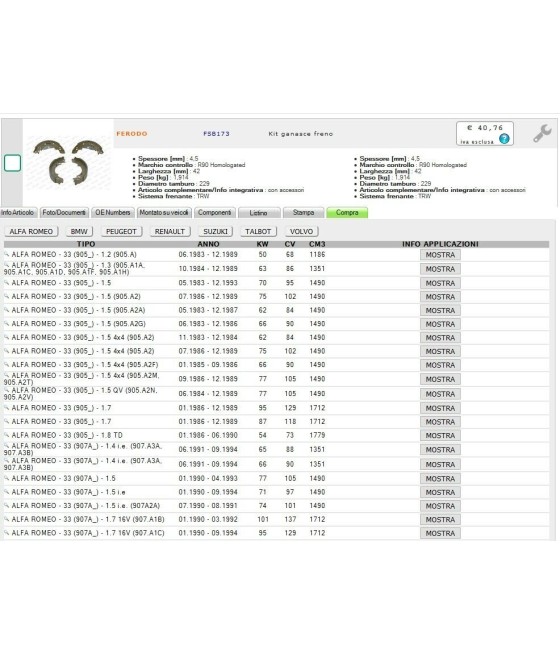
Task: Switch to the Listino tab
Action: (x=258, y=213)
